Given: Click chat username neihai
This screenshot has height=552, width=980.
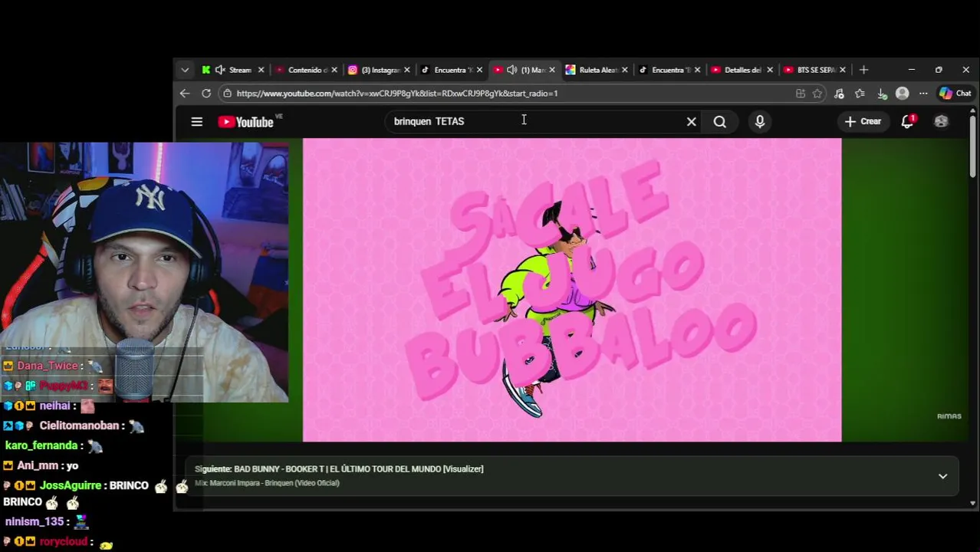Looking at the screenshot, I should click(x=54, y=406).
